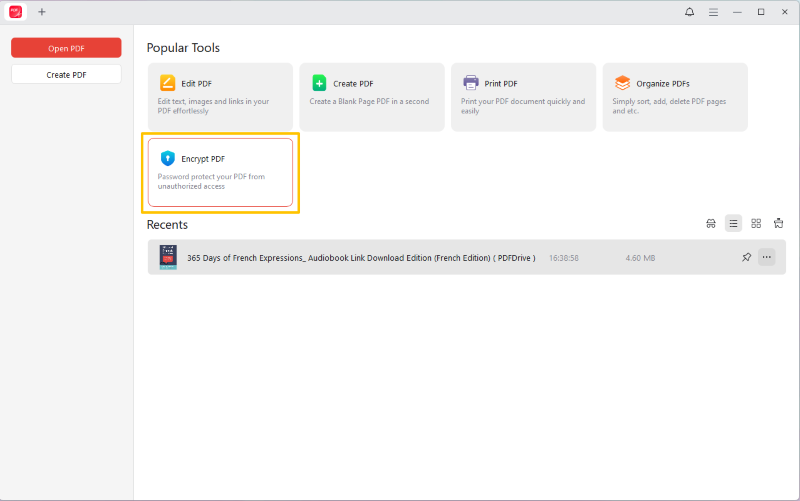Click the Organize PDFs stack icon
This screenshot has height=501, width=800.
click(622, 83)
